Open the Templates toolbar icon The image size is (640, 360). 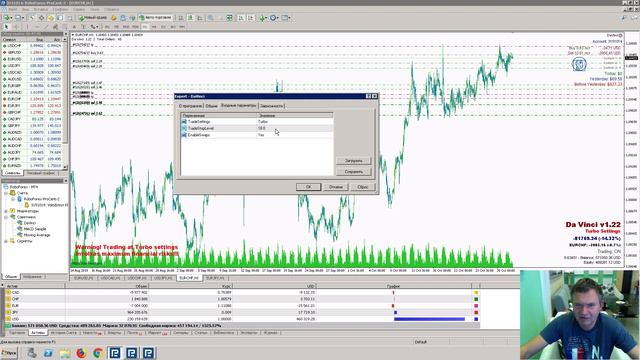coord(286,18)
